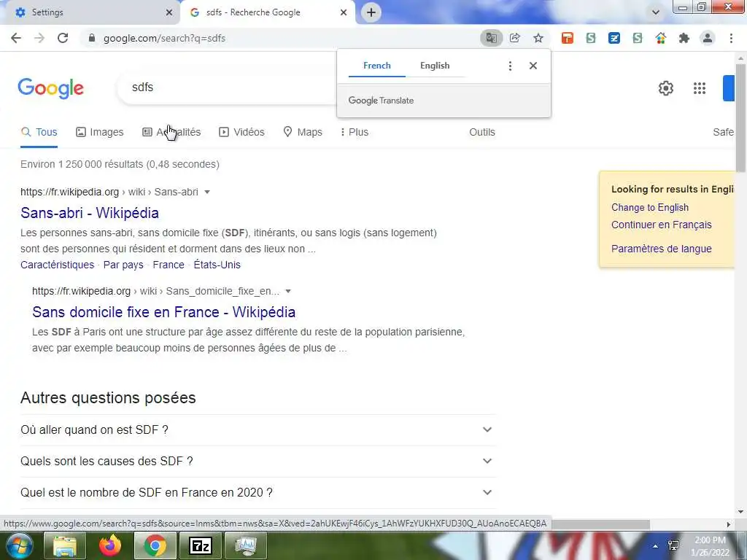The image size is (747, 560).
Task: Switch to the Settings tab
Action: pyautogui.click(x=90, y=12)
